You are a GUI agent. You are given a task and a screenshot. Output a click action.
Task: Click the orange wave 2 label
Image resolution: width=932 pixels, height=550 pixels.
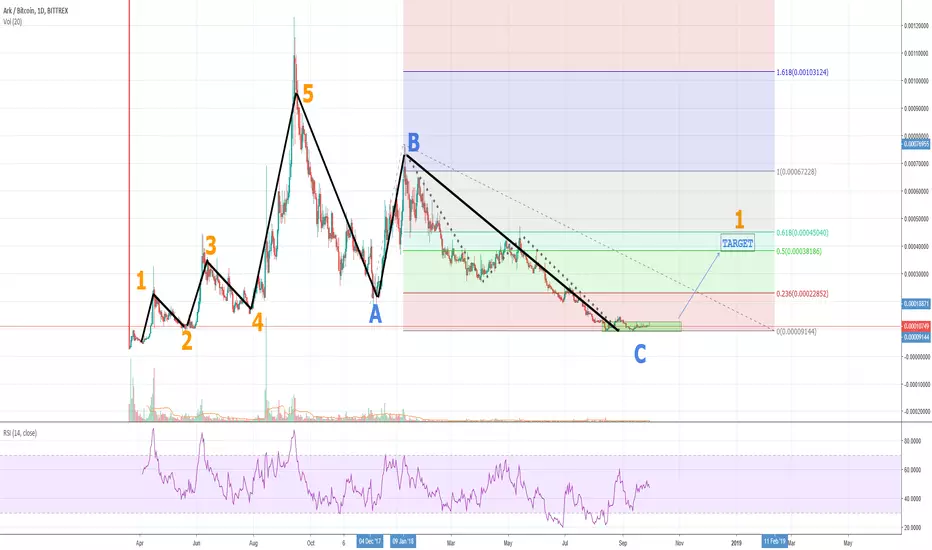pyautogui.click(x=187, y=341)
